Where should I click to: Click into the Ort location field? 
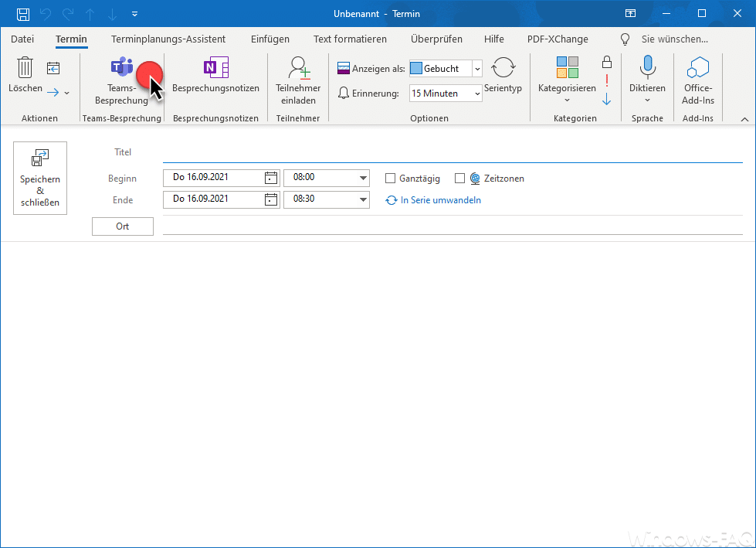click(x=453, y=226)
